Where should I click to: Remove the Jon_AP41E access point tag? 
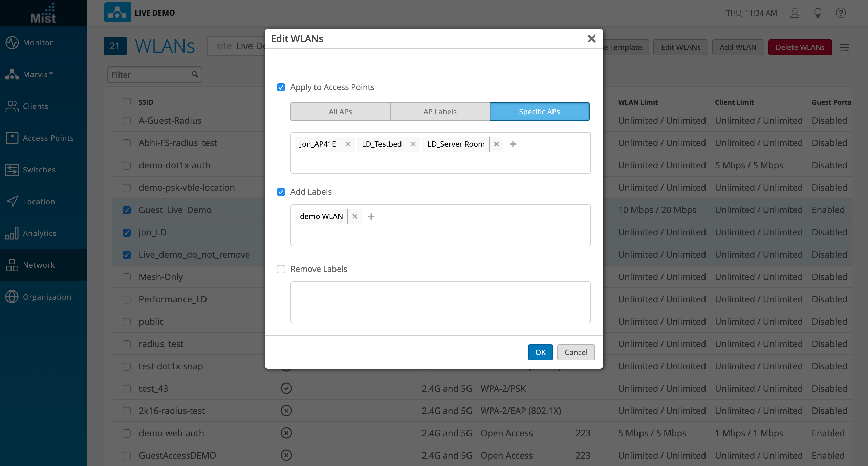348,144
